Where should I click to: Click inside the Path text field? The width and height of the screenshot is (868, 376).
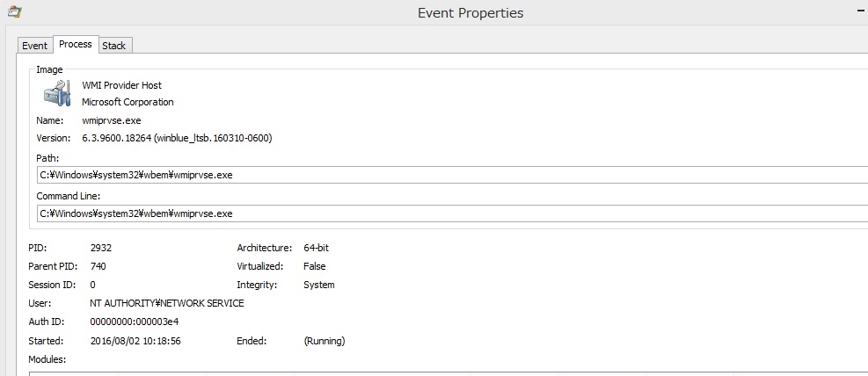coord(440,175)
